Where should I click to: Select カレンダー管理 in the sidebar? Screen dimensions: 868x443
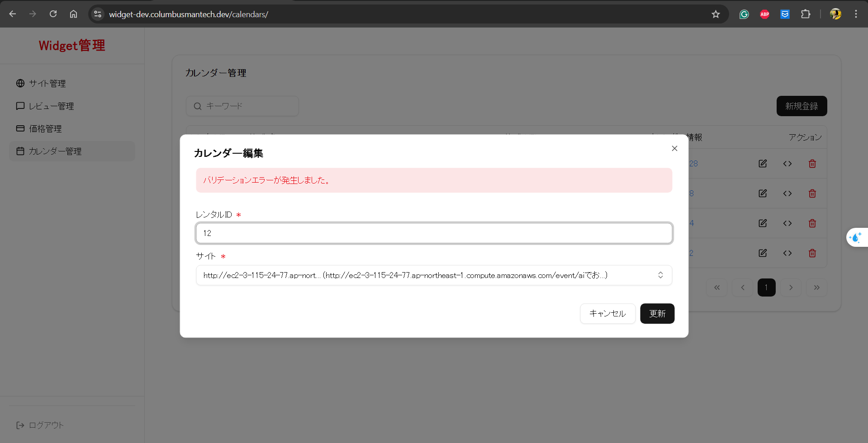55,151
